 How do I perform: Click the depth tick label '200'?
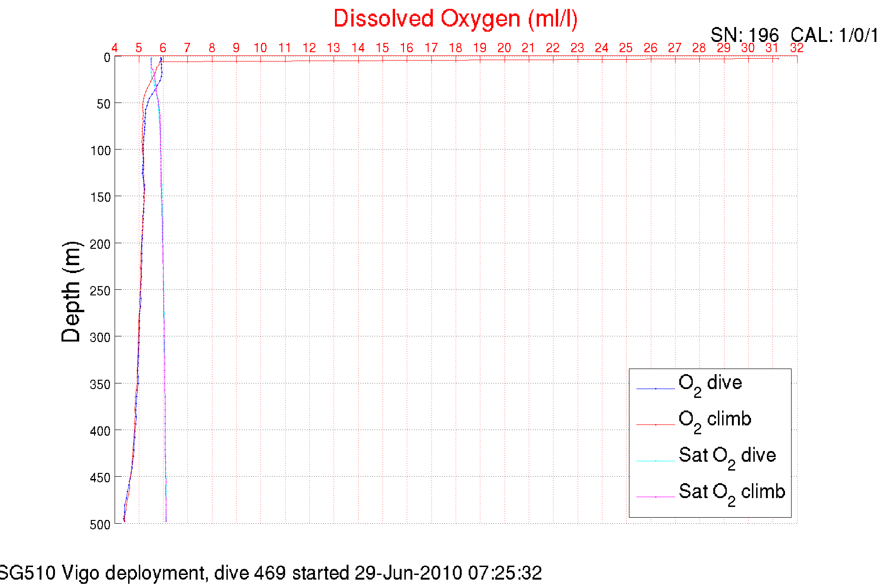tap(101, 245)
